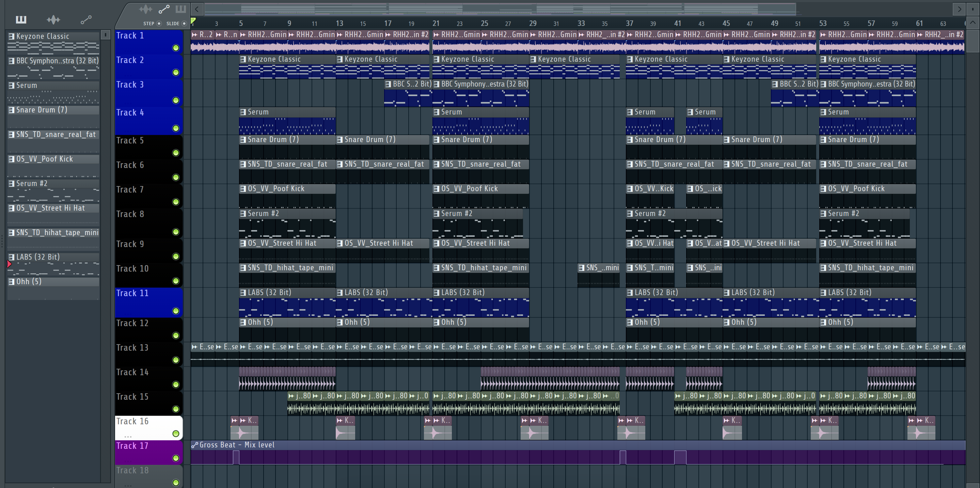This screenshot has height=488, width=980.
Task: Jump to bar 33 on the timeline ruler
Action: [x=581, y=23]
